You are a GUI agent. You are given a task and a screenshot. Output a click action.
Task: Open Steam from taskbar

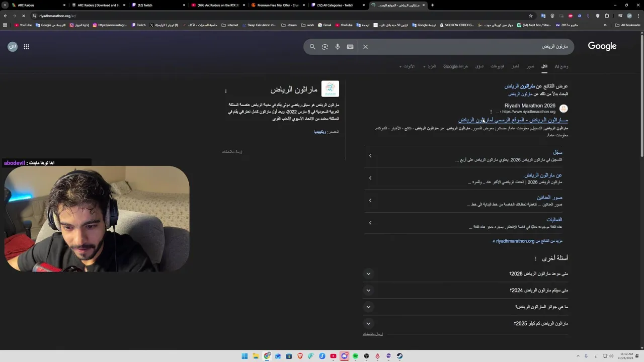pos(399,356)
